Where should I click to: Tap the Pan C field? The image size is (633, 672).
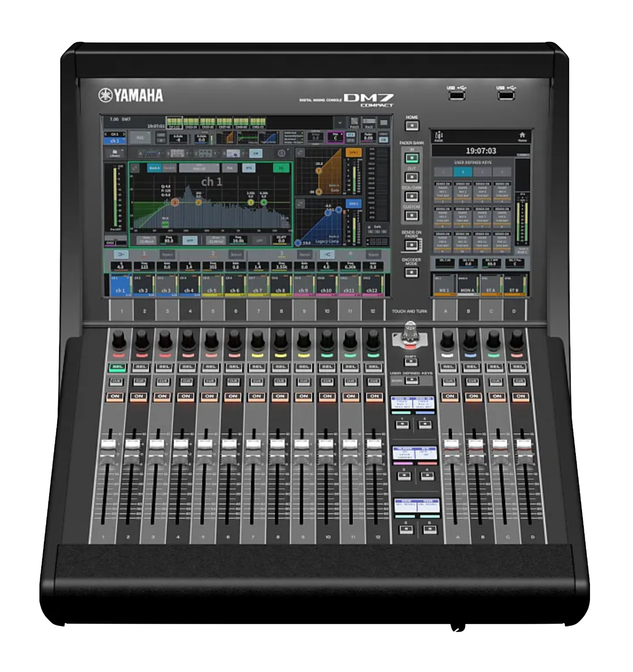(x=335, y=137)
